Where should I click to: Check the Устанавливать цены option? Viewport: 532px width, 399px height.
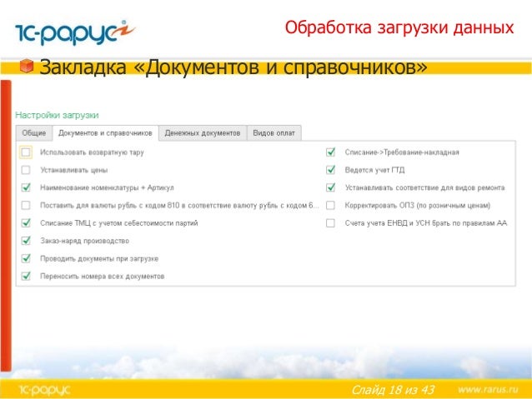(26, 170)
